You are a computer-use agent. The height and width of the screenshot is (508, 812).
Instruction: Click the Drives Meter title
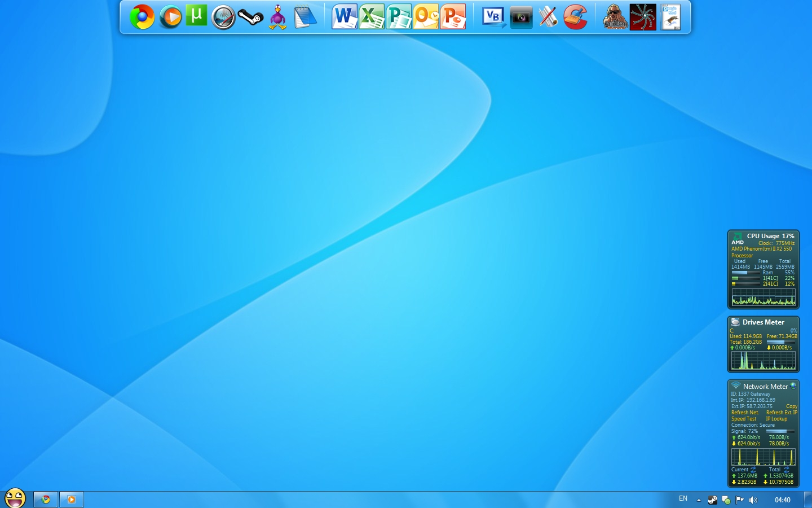pos(763,322)
